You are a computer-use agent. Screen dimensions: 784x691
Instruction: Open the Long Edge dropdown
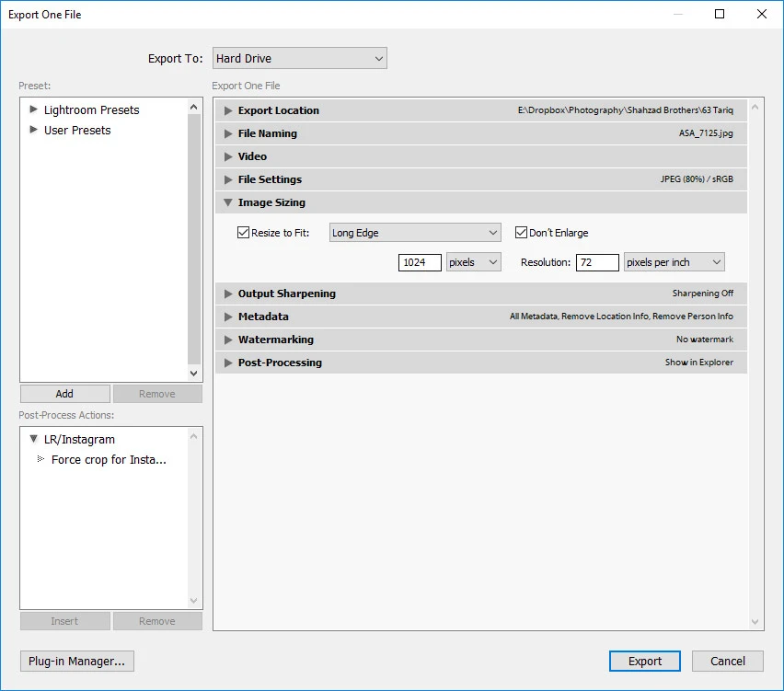[x=415, y=233]
